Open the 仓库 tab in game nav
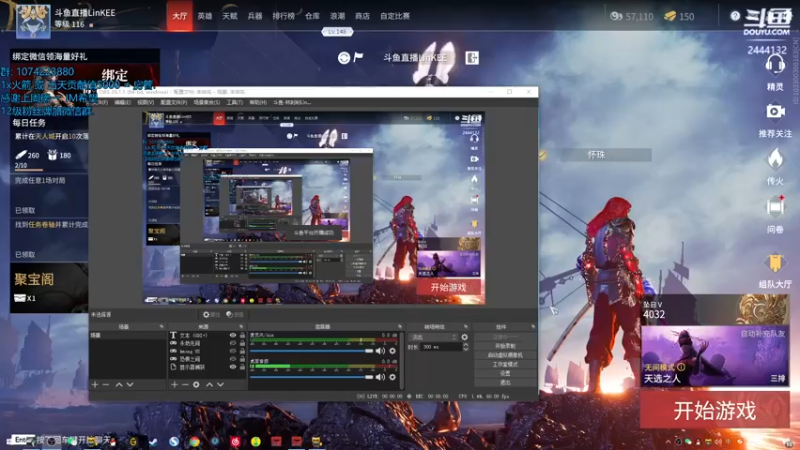Image resolution: width=800 pixels, height=450 pixels. pos(312,16)
